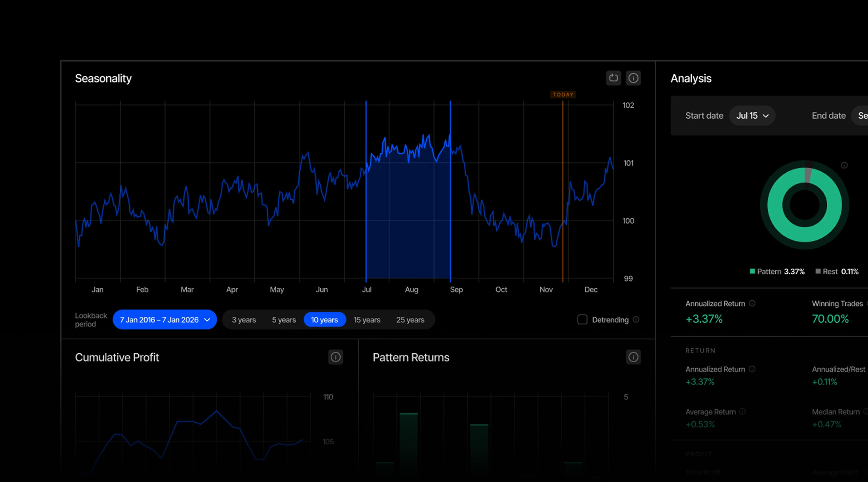
Task: Click the green donut chart ring
Action: (775, 205)
